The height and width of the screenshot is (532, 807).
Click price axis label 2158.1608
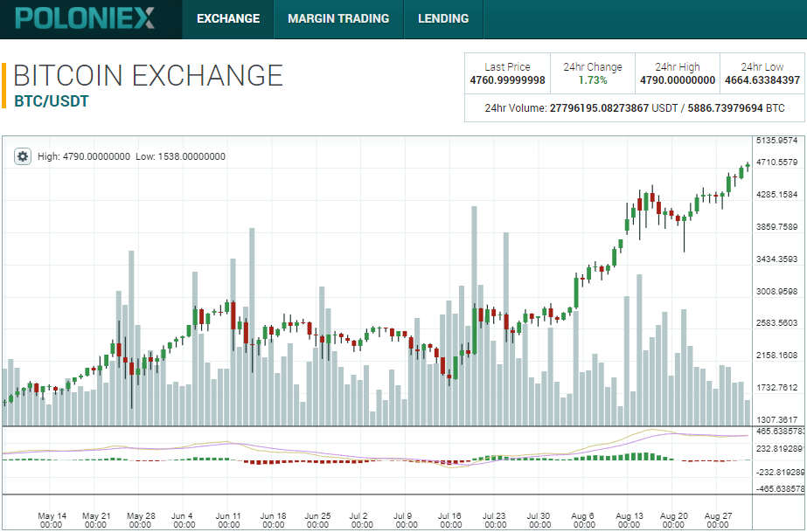click(x=776, y=356)
